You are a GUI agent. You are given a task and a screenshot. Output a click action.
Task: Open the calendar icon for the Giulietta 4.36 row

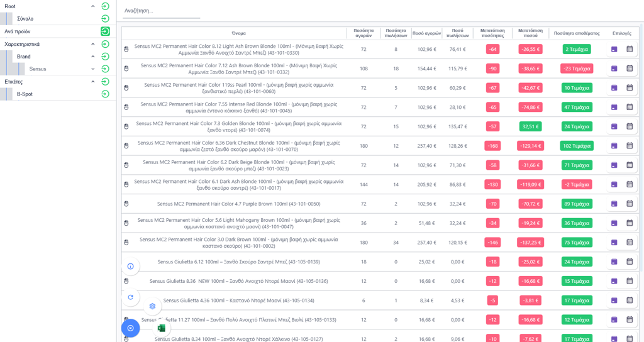tap(630, 300)
